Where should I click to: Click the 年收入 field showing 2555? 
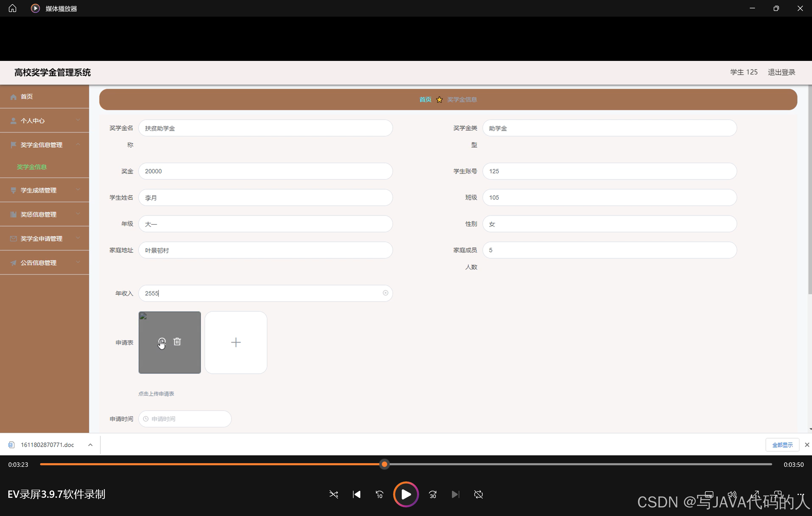[265, 293]
